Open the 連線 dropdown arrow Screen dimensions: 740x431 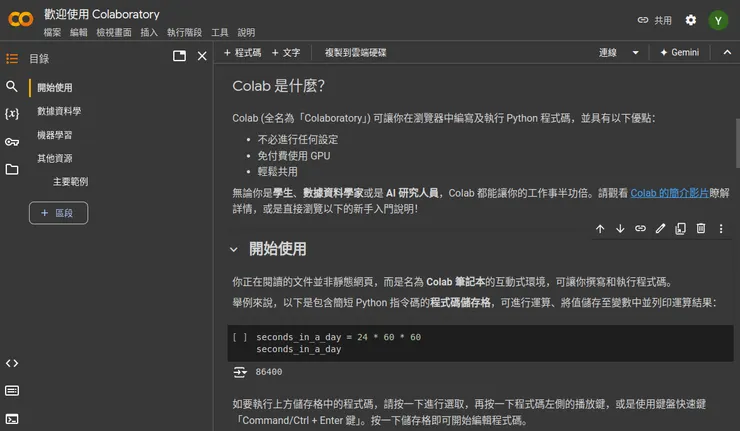[636, 52]
